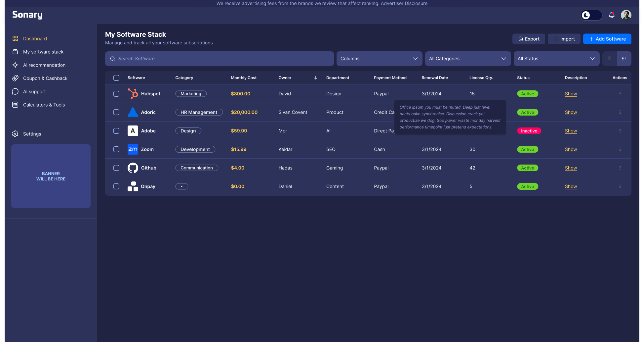Open the notifications bell

coord(612,15)
